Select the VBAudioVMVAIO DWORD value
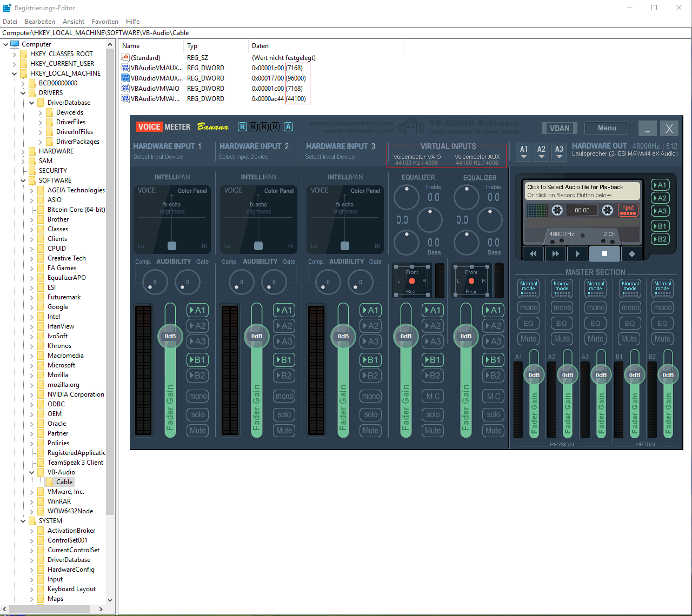Screen dimensions: 692x616 click(x=155, y=89)
